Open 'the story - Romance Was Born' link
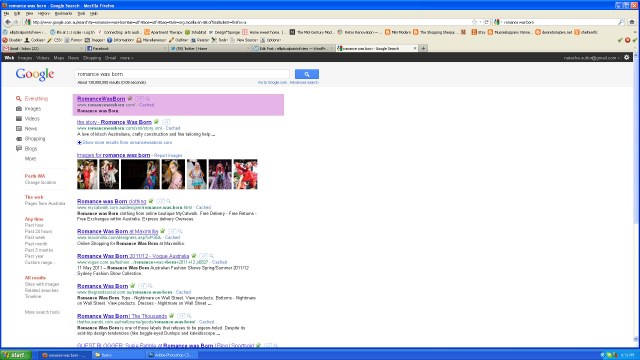 [114, 122]
